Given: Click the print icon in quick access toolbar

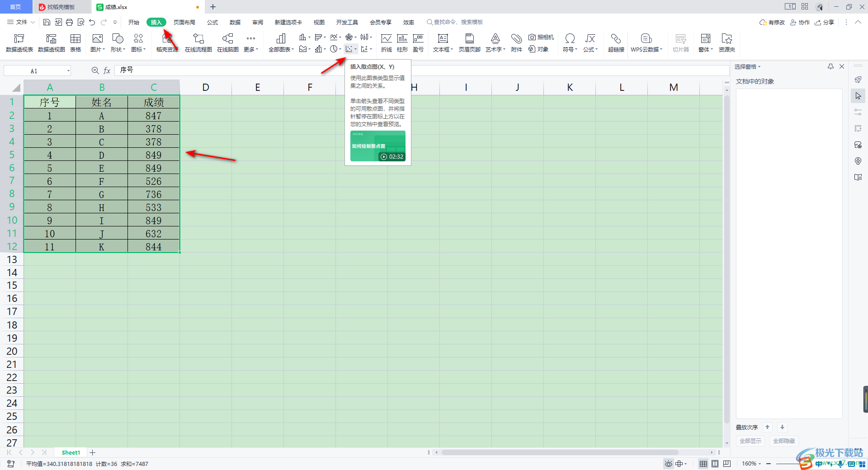Looking at the screenshot, I should pos(69,22).
